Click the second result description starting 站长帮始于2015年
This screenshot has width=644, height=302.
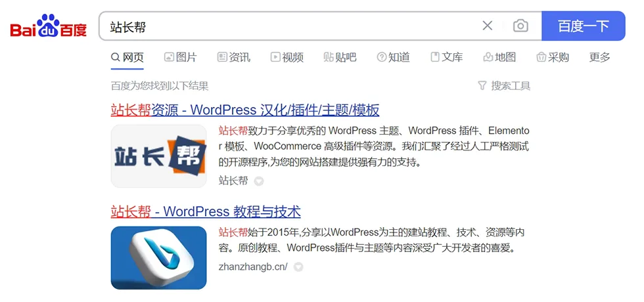point(372,240)
